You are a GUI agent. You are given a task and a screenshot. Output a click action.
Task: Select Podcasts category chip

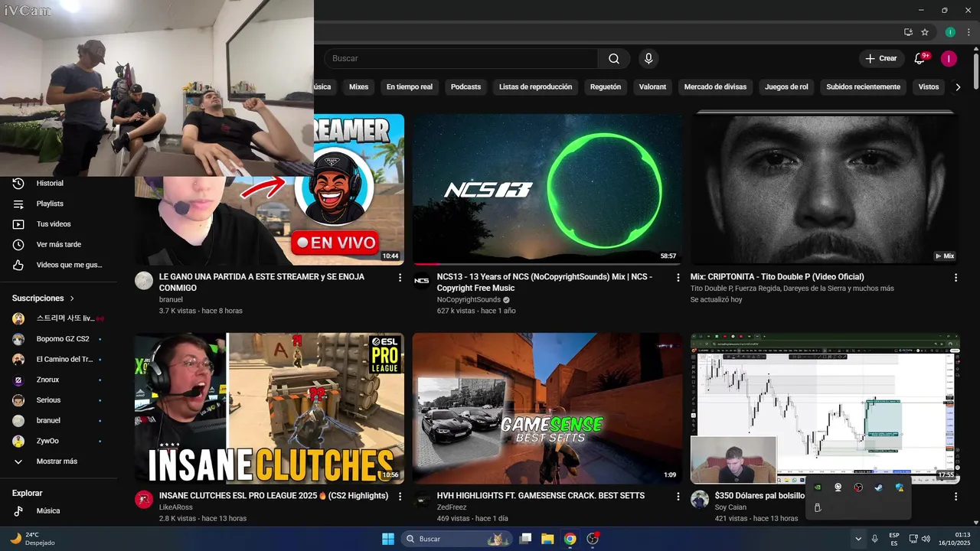(x=465, y=87)
